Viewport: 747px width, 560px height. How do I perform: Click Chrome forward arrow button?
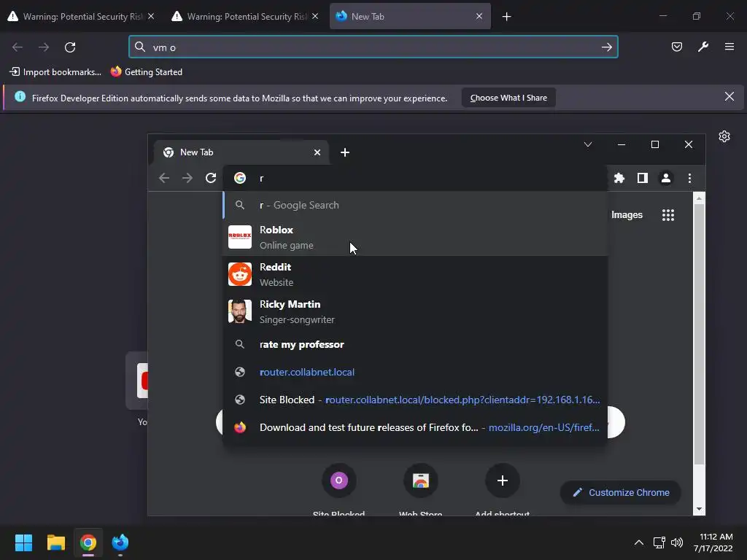pos(187,178)
